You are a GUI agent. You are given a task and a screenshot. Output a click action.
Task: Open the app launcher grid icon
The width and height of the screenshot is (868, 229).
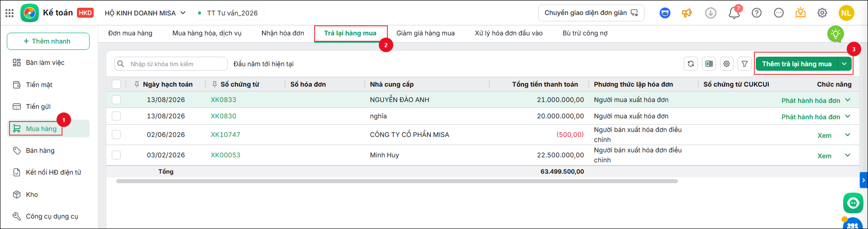[x=10, y=13]
